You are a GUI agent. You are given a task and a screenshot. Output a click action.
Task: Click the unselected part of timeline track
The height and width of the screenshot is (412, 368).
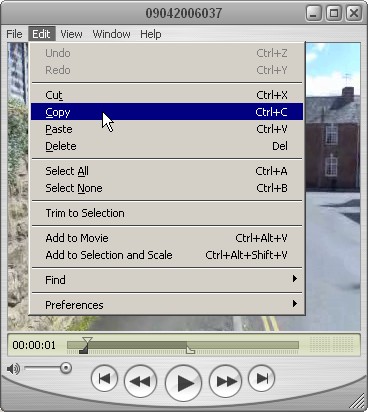(x=243, y=345)
